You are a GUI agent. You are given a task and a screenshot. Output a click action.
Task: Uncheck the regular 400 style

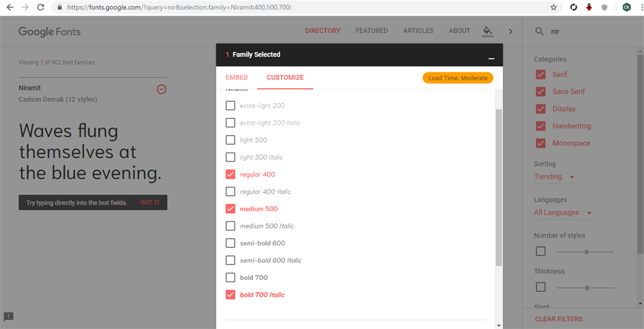(230, 174)
